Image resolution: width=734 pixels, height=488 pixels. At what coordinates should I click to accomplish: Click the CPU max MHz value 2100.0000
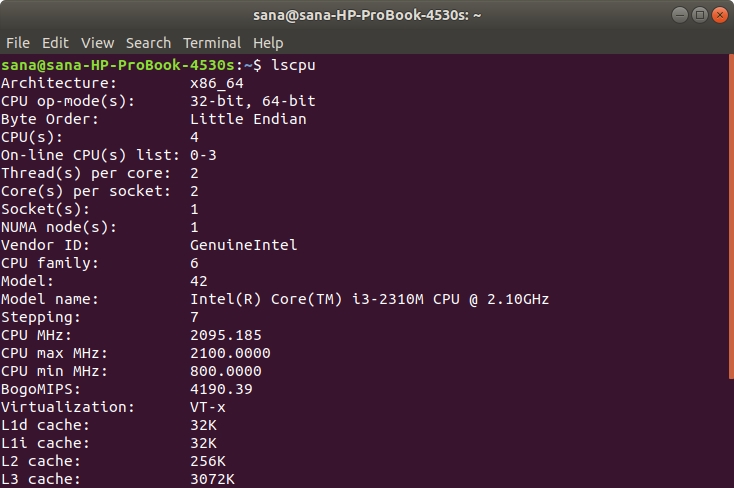click(x=230, y=353)
